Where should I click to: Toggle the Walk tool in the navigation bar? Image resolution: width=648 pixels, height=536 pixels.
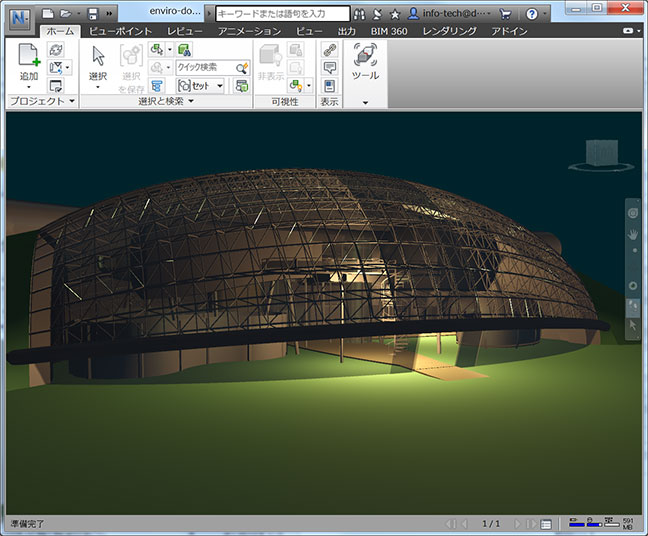click(632, 306)
